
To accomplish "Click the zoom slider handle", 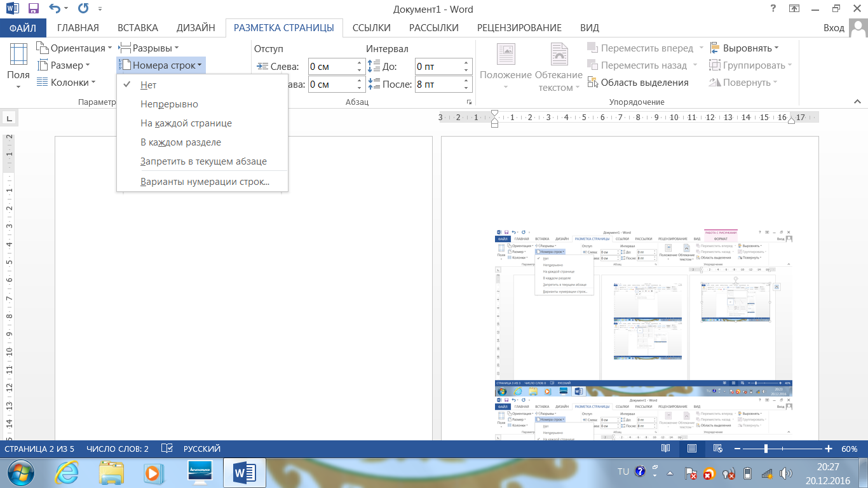I will pos(766,449).
